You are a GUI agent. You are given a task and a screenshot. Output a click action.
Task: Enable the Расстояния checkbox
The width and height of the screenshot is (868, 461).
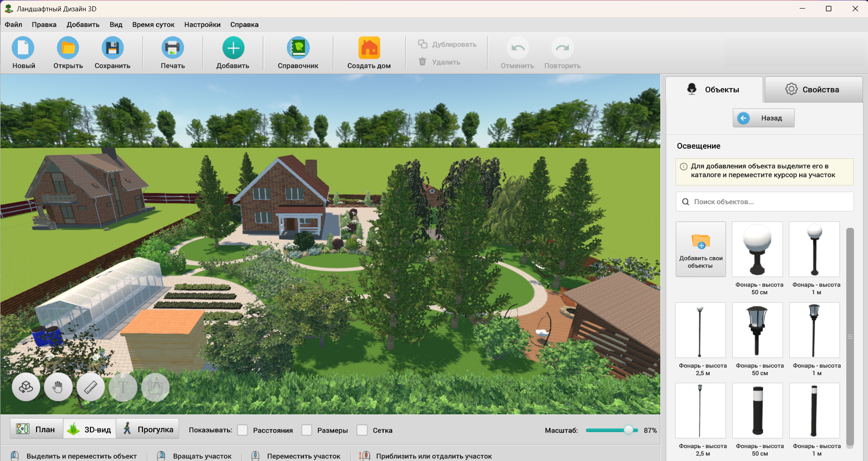pyautogui.click(x=243, y=430)
